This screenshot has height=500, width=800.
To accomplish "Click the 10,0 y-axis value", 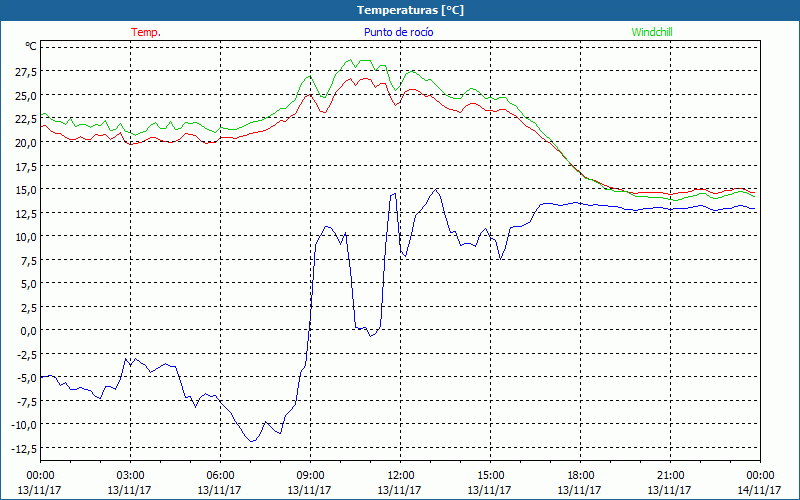I will tap(25, 237).
